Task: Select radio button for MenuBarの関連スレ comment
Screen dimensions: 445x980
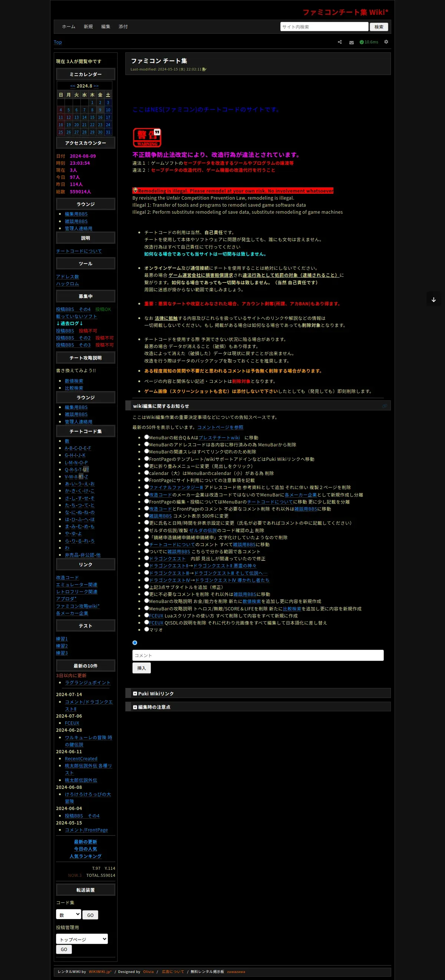Action: point(146,451)
